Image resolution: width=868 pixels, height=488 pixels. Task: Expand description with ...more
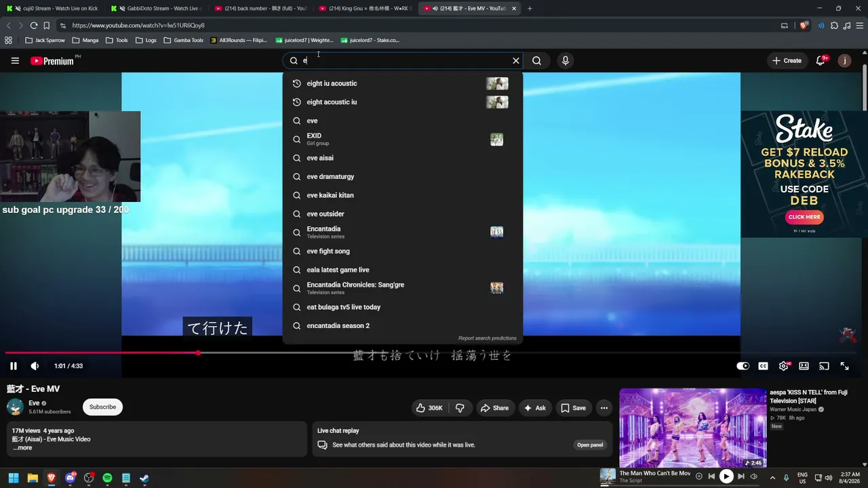[22, 448]
